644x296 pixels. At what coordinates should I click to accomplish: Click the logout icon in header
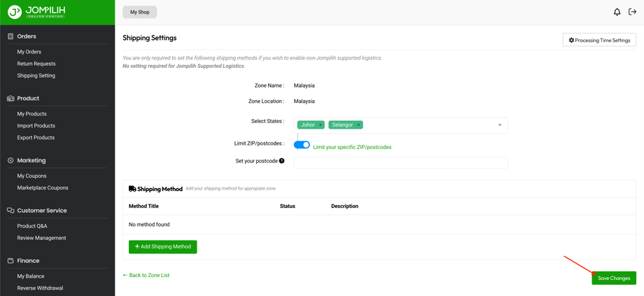point(632,12)
